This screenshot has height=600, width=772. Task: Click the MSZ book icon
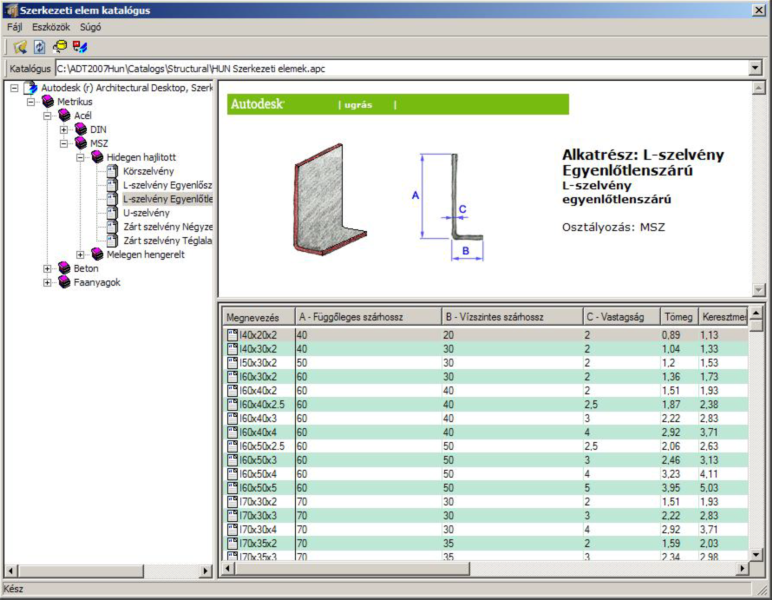81,143
